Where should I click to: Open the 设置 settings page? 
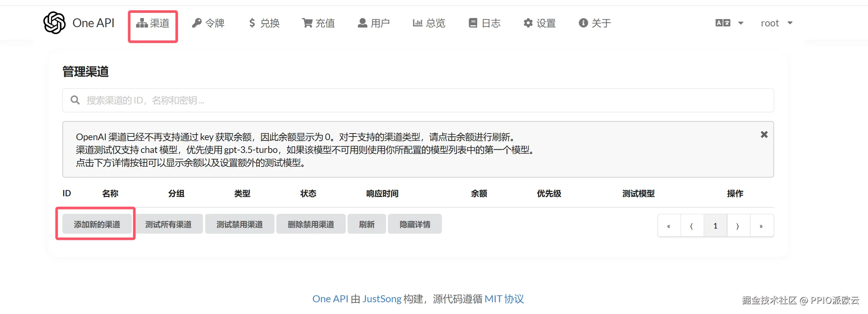click(540, 23)
